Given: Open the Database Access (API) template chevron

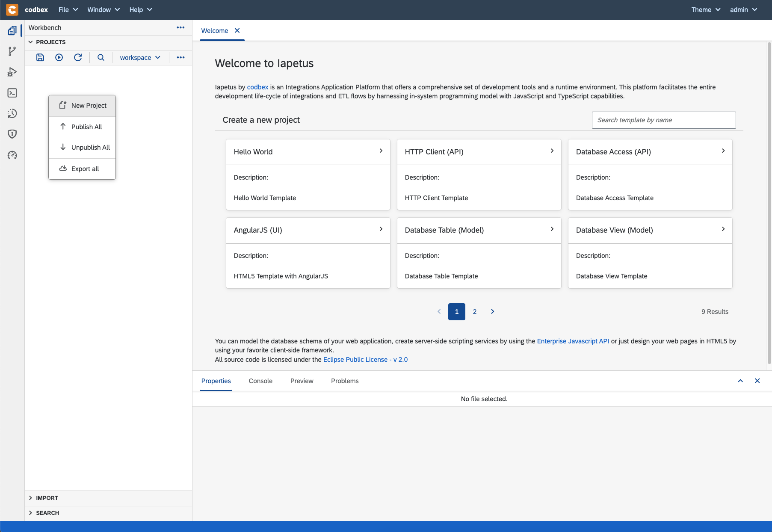Looking at the screenshot, I should click(x=723, y=151).
